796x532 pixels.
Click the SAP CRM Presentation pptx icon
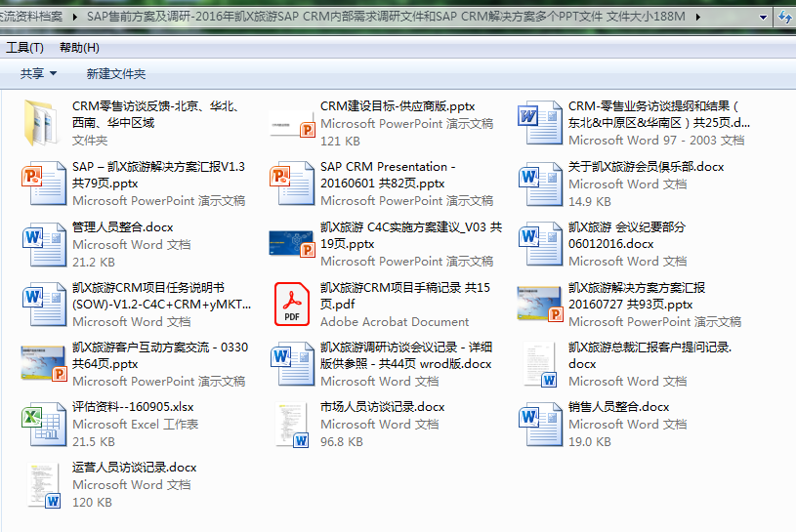(292, 184)
